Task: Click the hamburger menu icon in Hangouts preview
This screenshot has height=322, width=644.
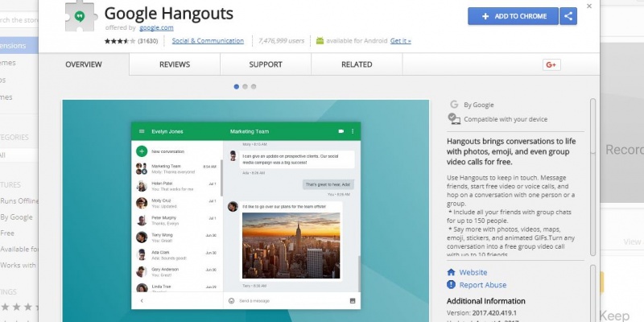Action: (142, 131)
